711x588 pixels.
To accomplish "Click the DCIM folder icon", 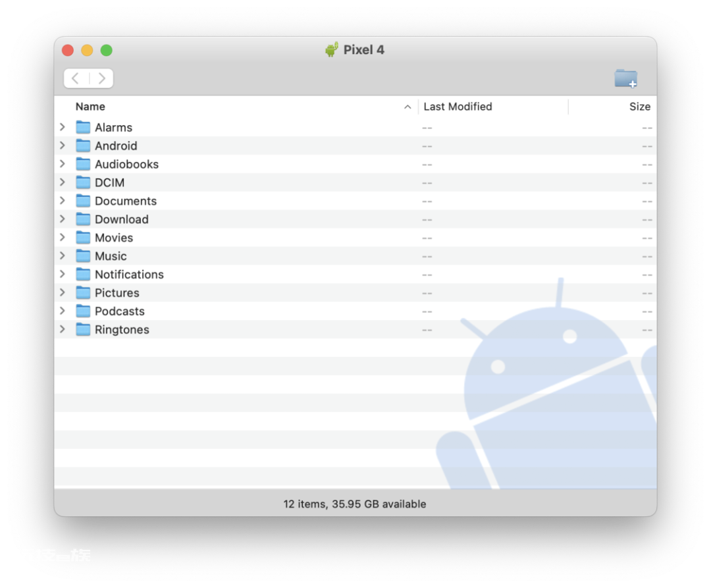I will point(83,182).
